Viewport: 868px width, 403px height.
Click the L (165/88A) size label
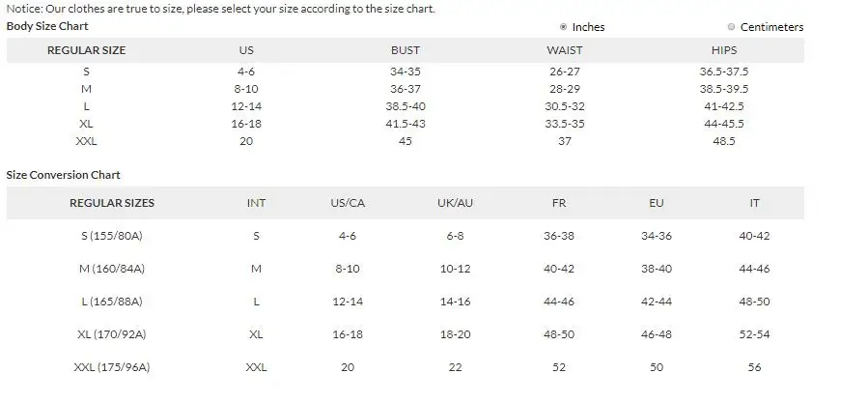pyautogui.click(x=112, y=302)
